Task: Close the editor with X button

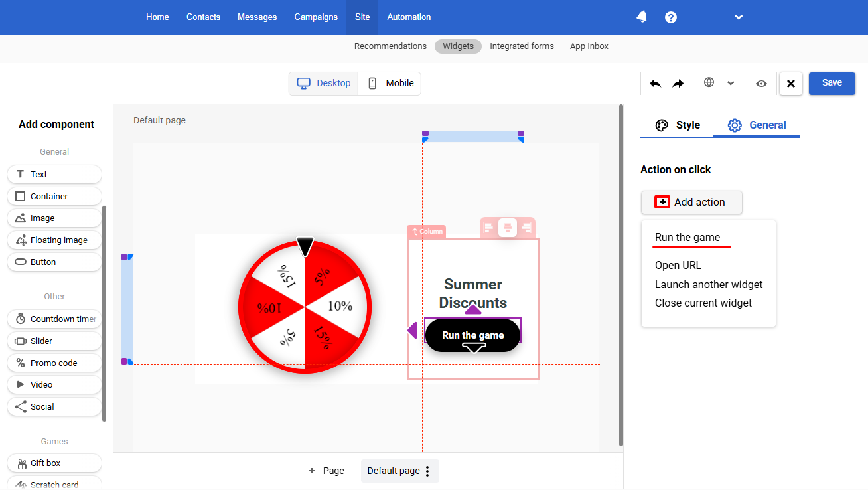Action: 791,84
